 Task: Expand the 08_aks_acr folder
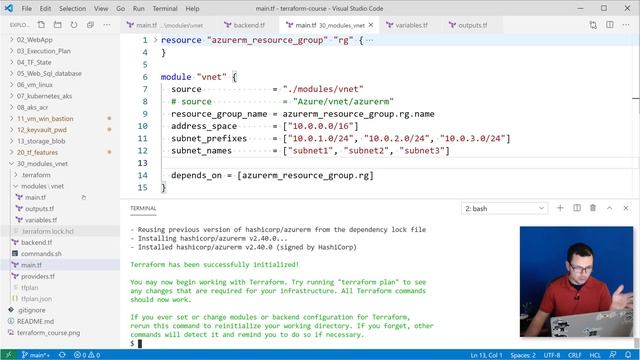tap(32, 107)
